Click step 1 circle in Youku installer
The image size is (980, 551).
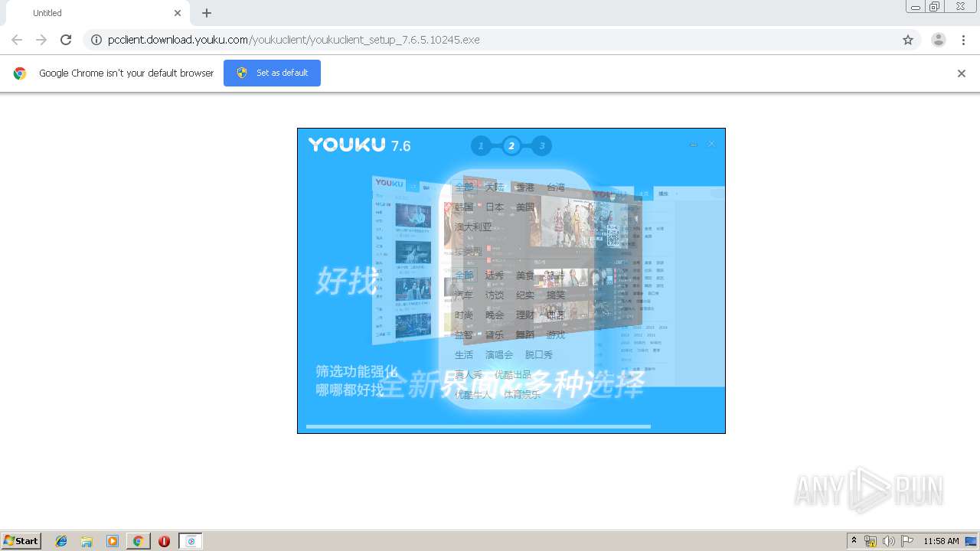(x=481, y=145)
